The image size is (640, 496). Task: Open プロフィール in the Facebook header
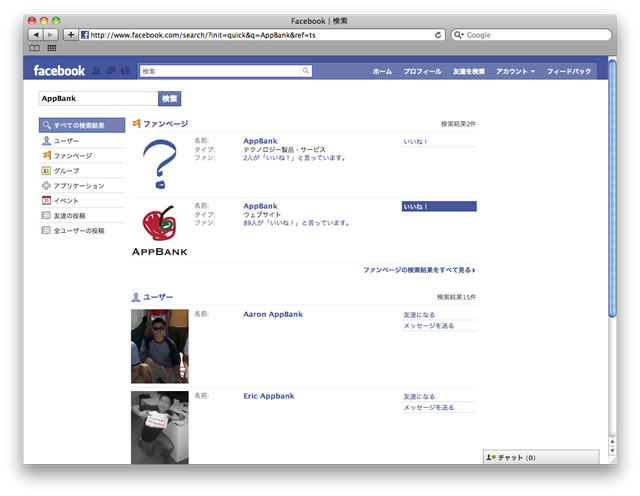pos(422,71)
